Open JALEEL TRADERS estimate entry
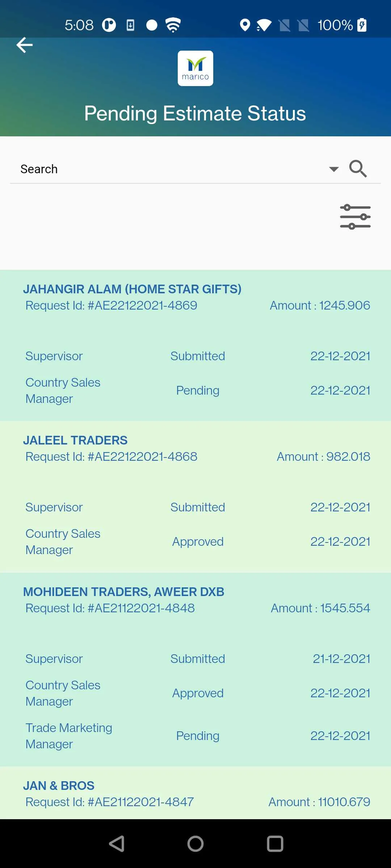 (195, 497)
